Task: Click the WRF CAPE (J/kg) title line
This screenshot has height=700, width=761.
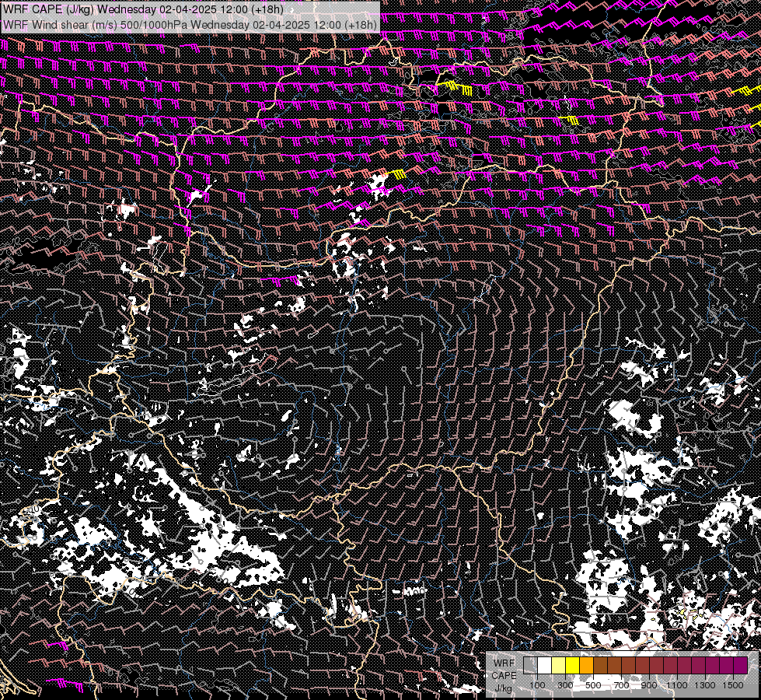Action: [143, 9]
